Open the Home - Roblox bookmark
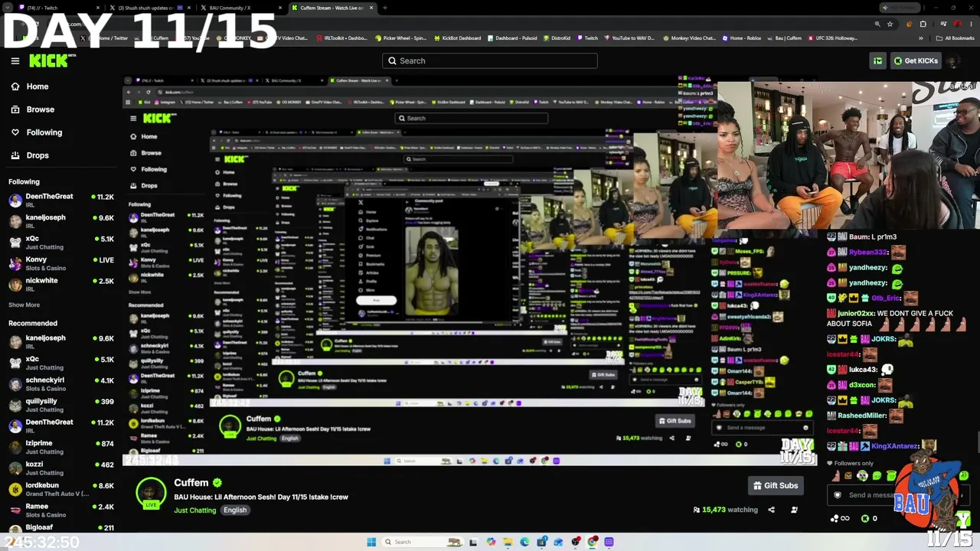980x551 pixels. 741,37
